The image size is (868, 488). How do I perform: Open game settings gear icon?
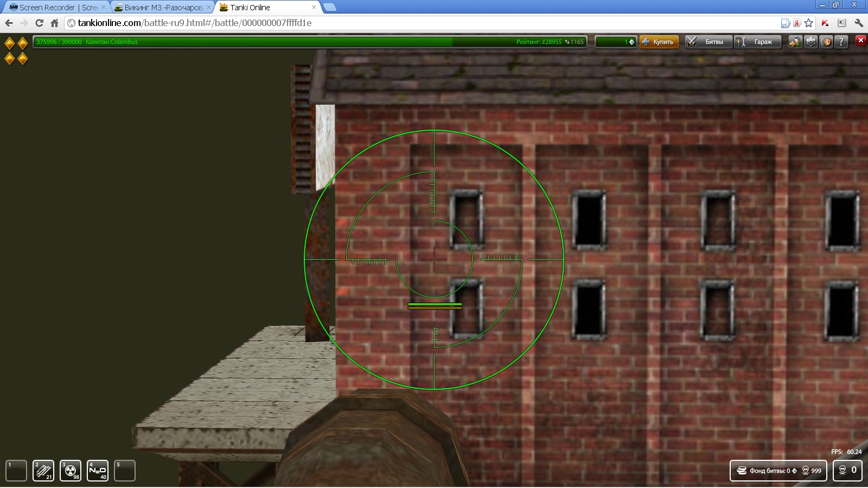point(810,42)
